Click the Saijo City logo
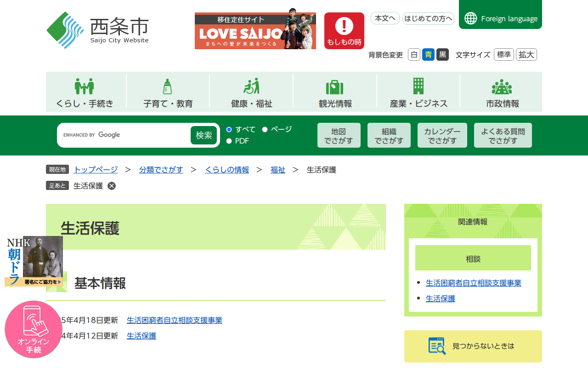 coord(98,30)
